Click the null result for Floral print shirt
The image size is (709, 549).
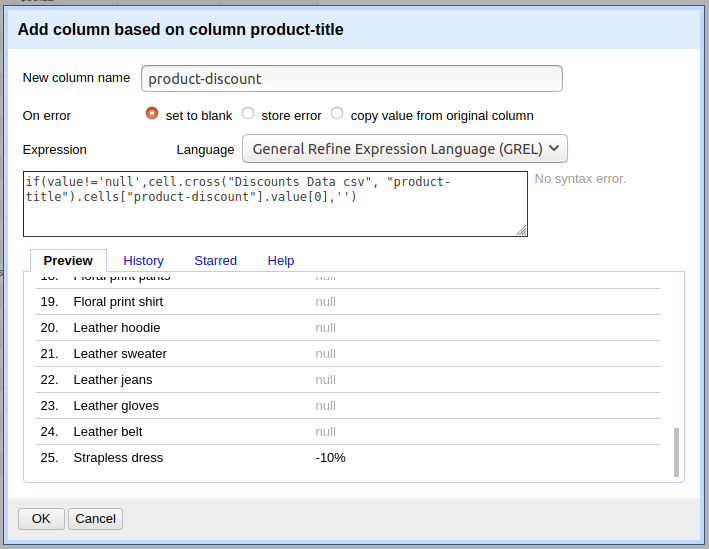point(326,302)
